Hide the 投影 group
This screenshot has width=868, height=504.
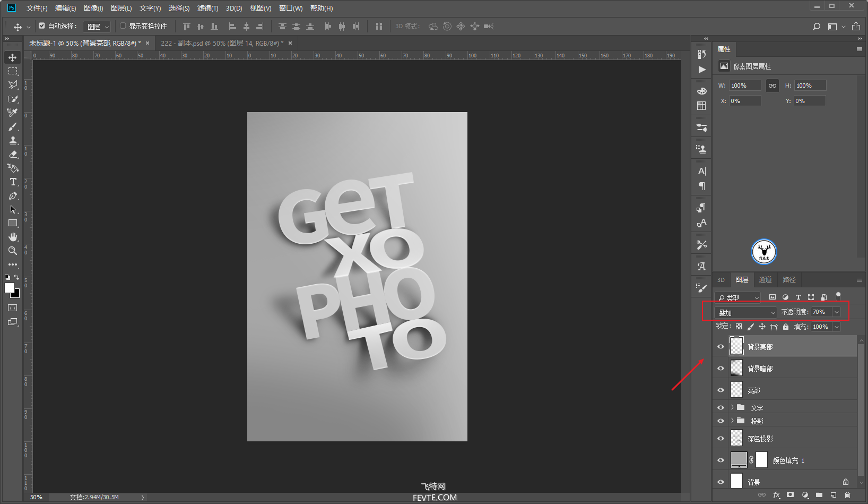pos(721,421)
